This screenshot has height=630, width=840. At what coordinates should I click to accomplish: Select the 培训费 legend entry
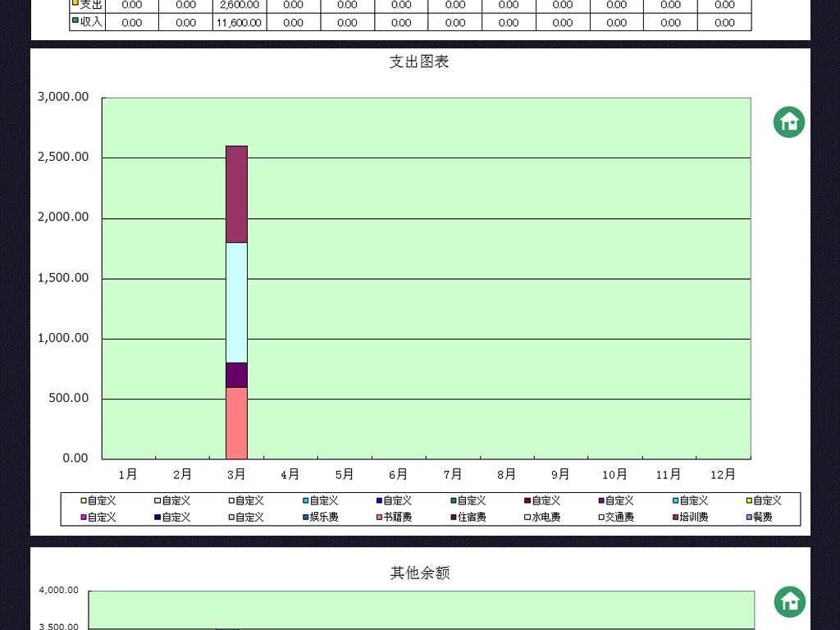(691, 517)
